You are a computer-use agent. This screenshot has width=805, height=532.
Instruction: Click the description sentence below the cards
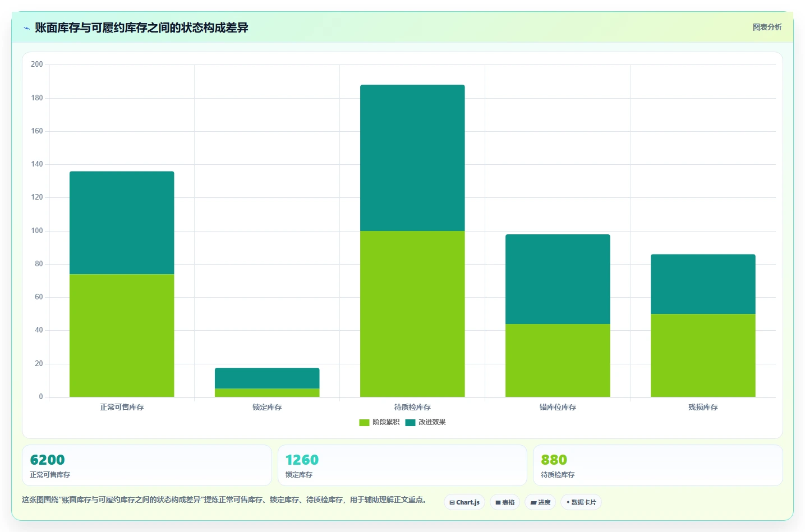pyautogui.click(x=226, y=499)
